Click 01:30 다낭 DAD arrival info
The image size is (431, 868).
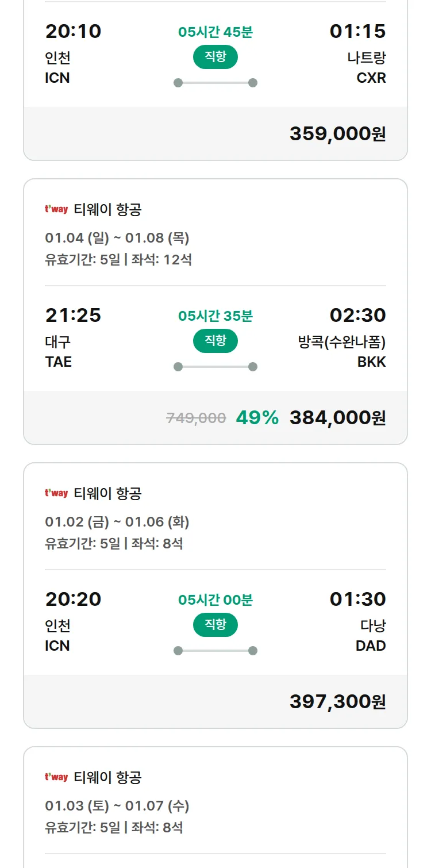coord(357,623)
